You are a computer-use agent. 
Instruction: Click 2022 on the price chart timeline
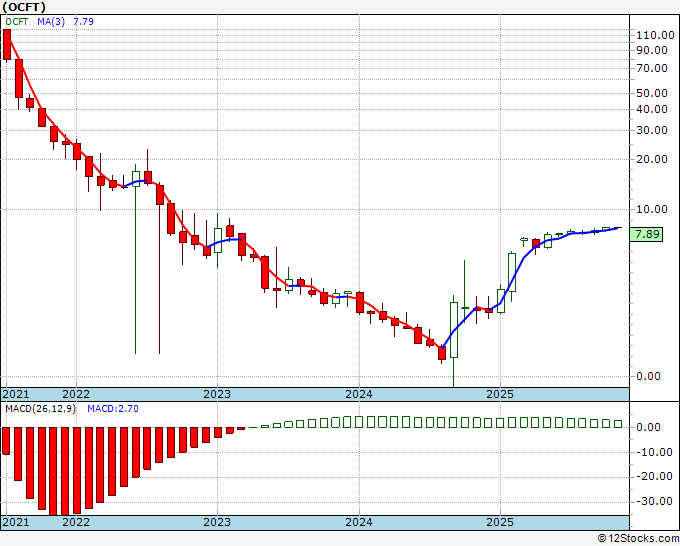coord(76,394)
